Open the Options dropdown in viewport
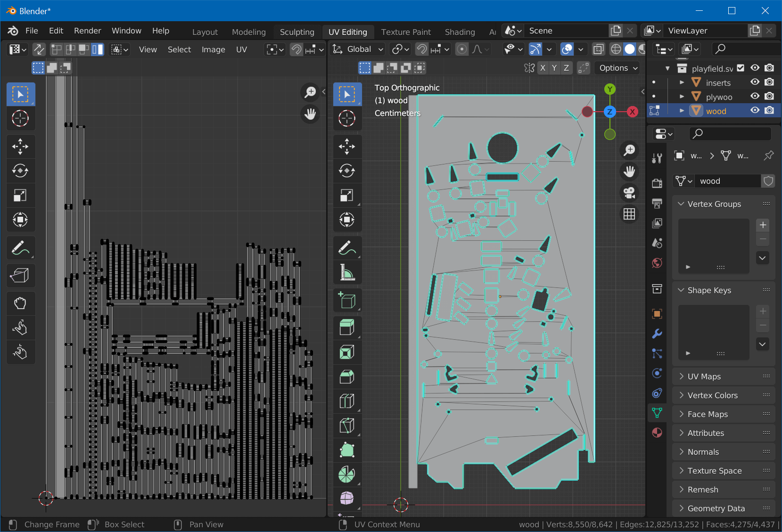This screenshot has height=532, width=782. 618,68
